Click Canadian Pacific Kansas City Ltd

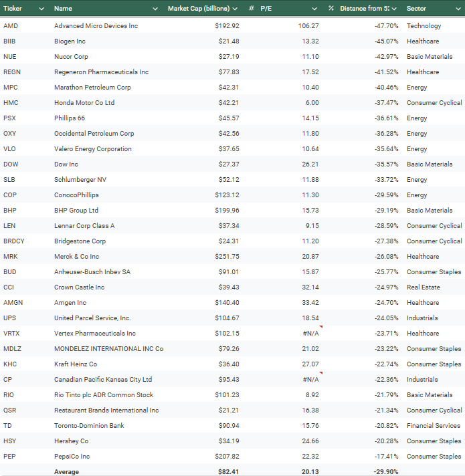coord(103,380)
